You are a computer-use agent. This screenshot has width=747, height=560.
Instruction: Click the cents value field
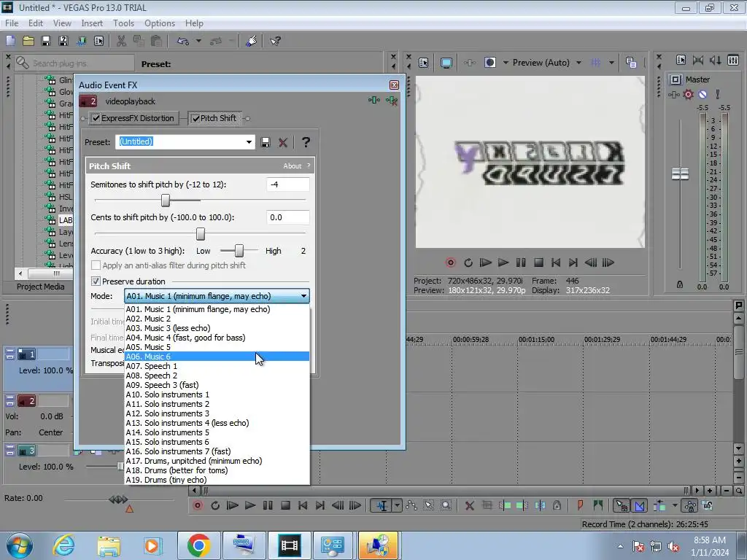pyautogui.click(x=287, y=217)
